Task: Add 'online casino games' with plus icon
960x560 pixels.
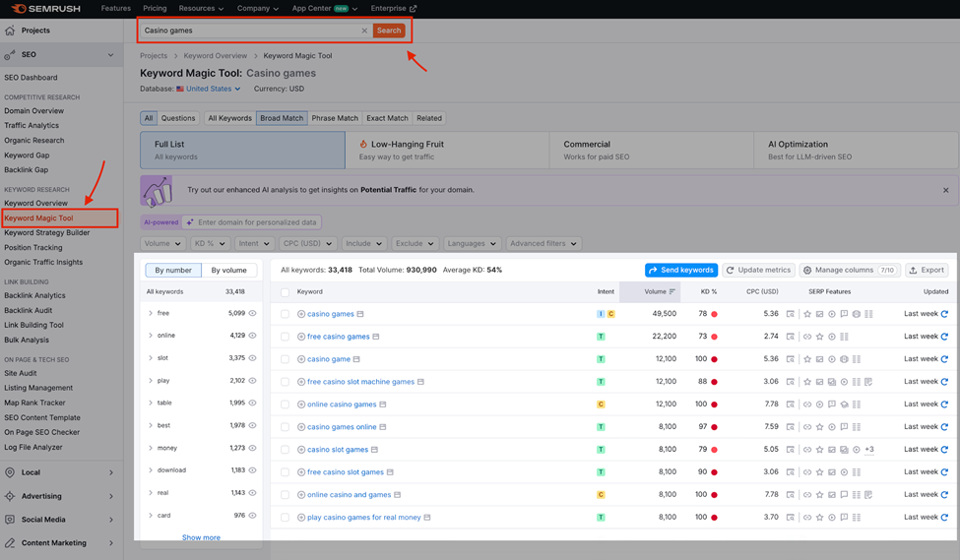Action: pyautogui.click(x=301, y=404)
